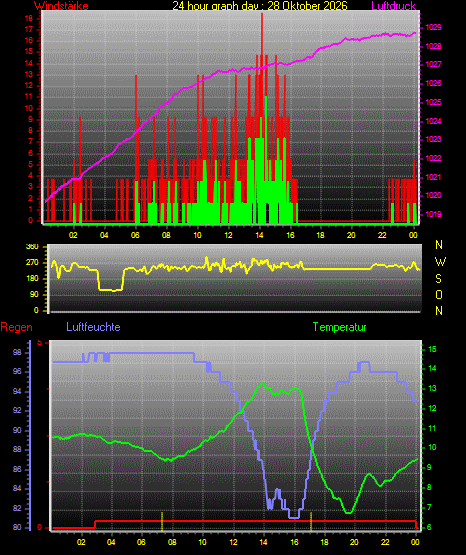Click the 00 hour label under wind graph
Screen dimensions: 466x555
413,235
